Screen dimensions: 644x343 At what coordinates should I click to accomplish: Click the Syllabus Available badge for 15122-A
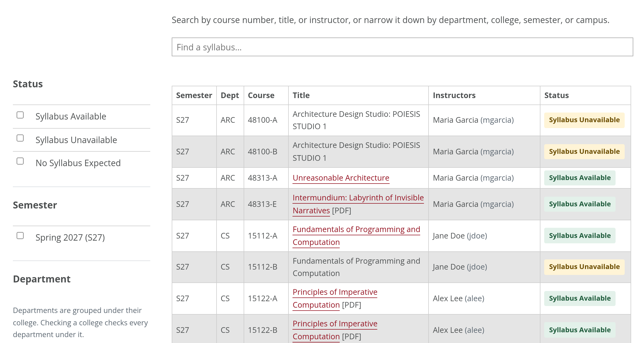click(x=580, y=299)
